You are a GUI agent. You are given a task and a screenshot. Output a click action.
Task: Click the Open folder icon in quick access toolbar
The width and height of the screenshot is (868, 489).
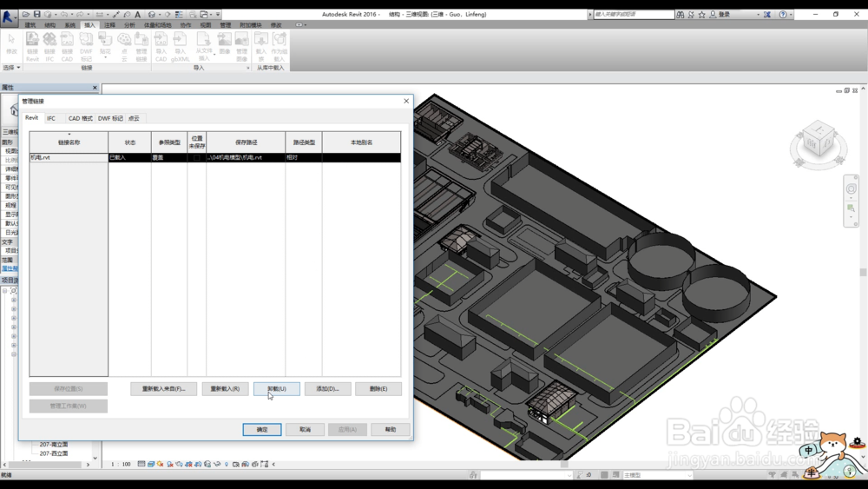pyautogui.click(x=26, y=15)
